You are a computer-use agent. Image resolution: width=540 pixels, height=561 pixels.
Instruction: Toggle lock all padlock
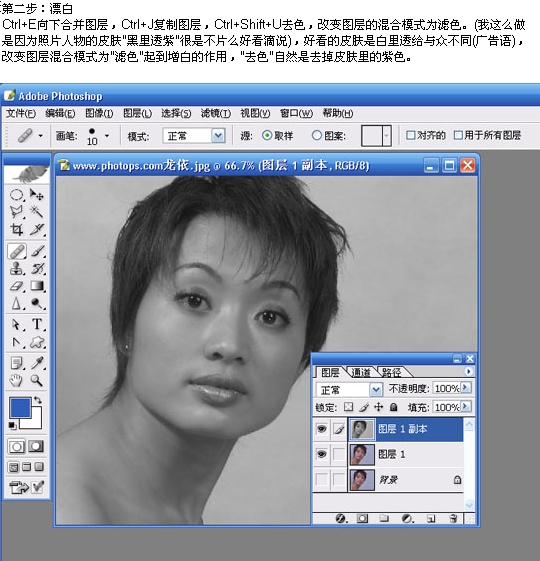(x=393, y=407)
